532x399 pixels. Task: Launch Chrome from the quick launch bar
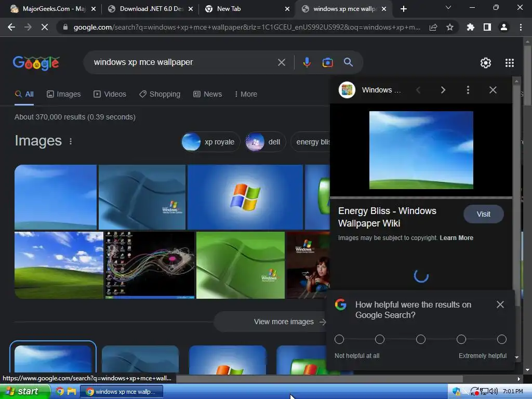(60, 391)
